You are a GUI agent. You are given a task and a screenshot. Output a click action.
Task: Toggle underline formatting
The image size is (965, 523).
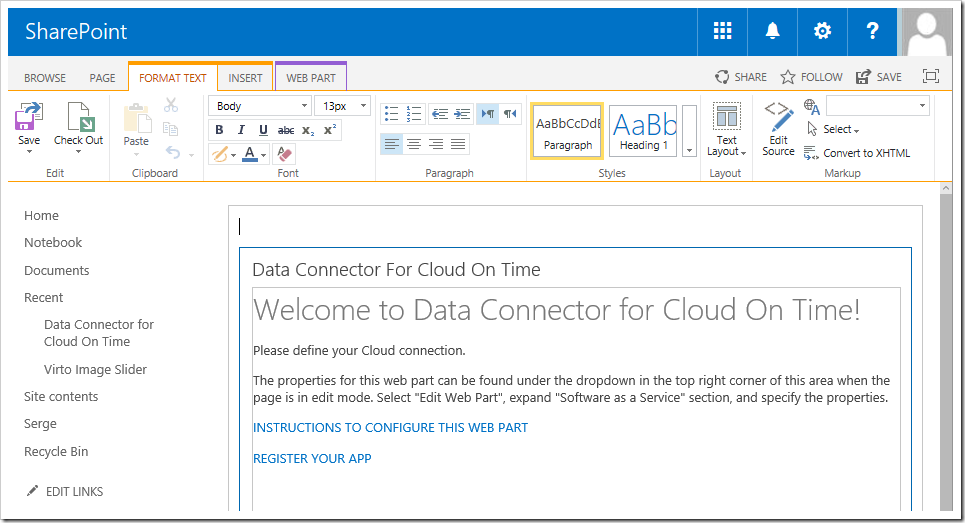[263, 130]
